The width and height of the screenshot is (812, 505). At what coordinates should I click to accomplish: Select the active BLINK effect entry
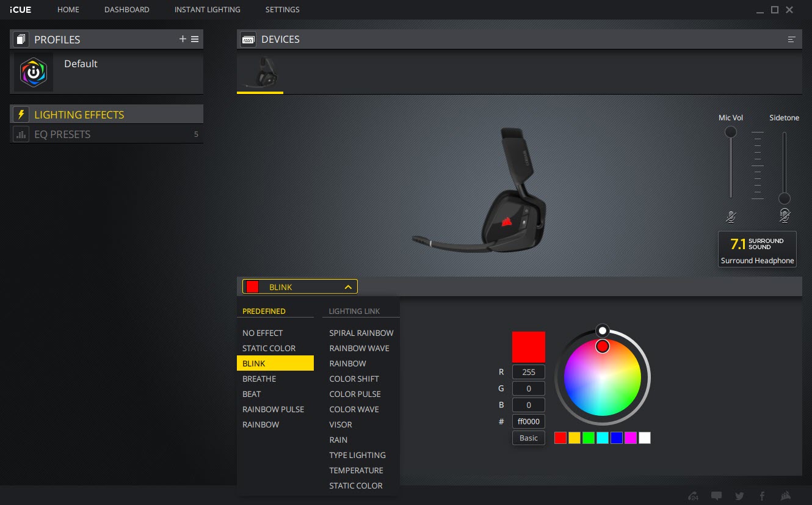(x=275, y=363)
